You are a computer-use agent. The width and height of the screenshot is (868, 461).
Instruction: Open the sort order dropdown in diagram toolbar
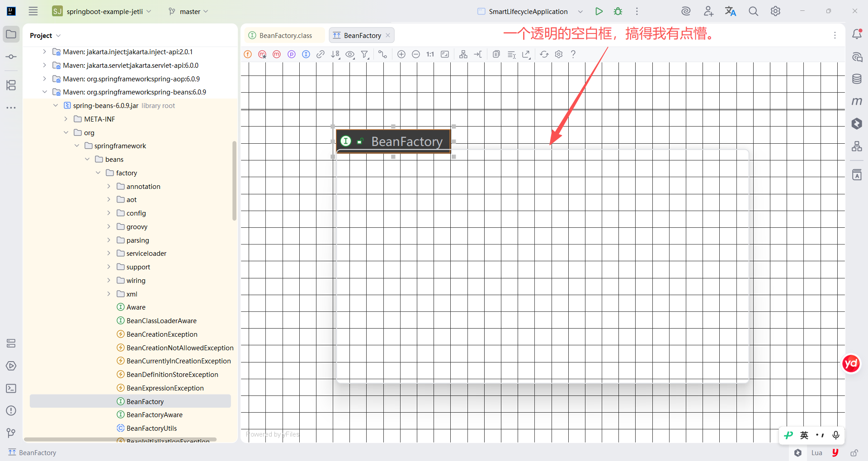(335, 54)
